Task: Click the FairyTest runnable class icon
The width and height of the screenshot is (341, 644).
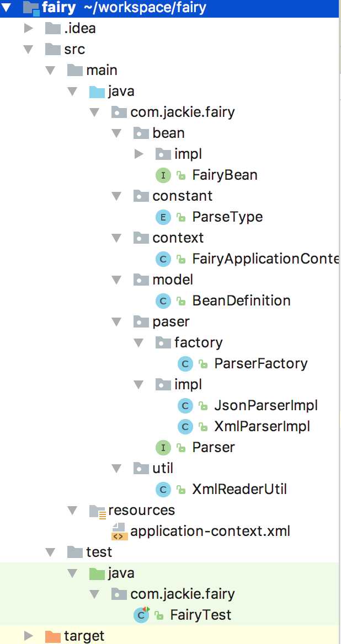Action: [x=142, y=615]
